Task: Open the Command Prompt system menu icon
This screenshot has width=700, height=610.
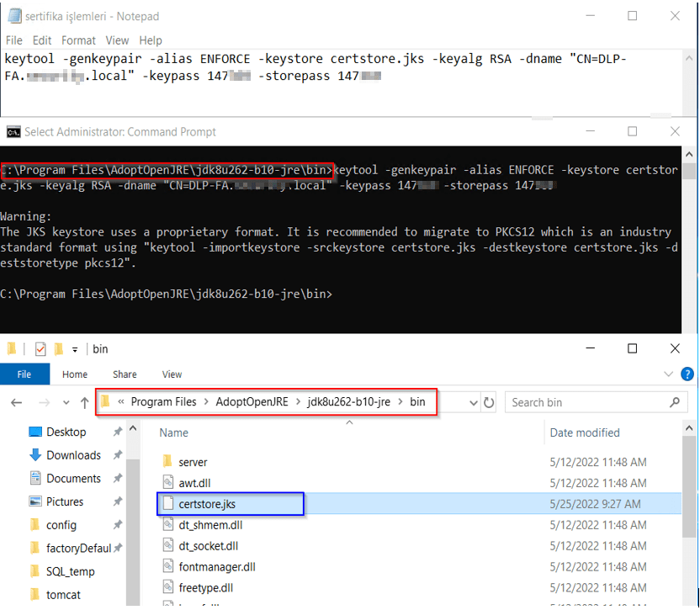Action: click(x=13, y=132)
